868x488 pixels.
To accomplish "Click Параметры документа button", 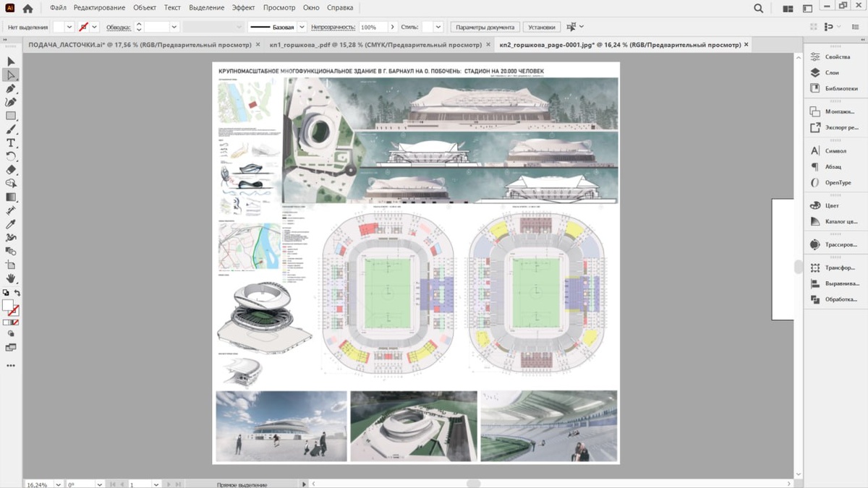I will point(485,27).
